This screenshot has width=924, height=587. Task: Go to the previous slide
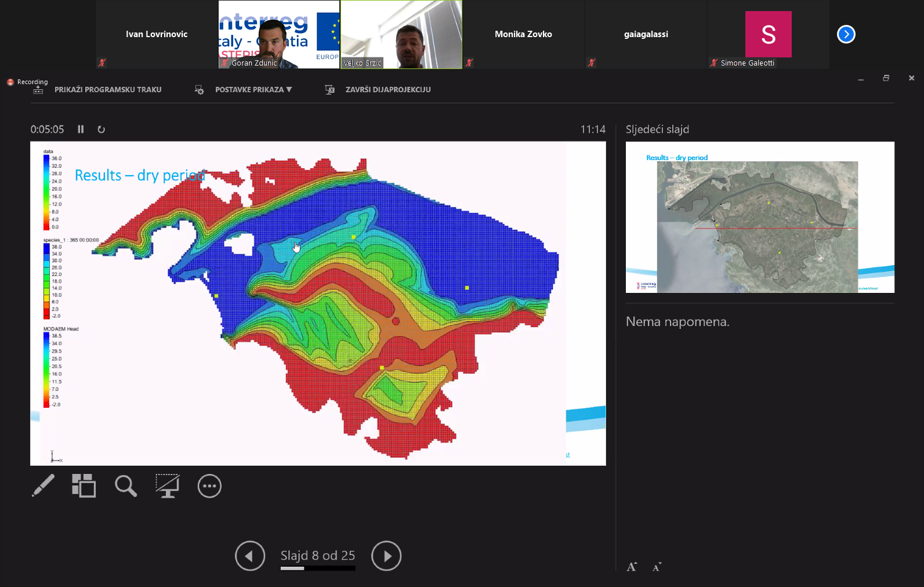250,556
